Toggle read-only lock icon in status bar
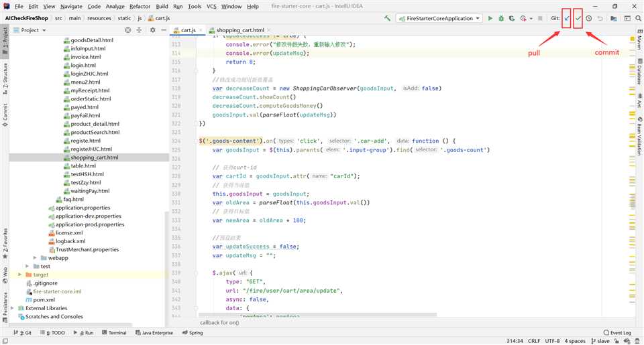 pos(616,341)
